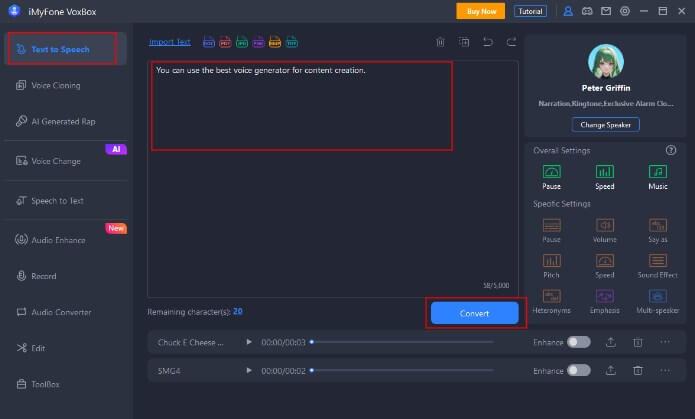This screenshot has height=419, width=695.
Task: Click the Import Text link
Action: pyautogui.click(x=170, y=42)
